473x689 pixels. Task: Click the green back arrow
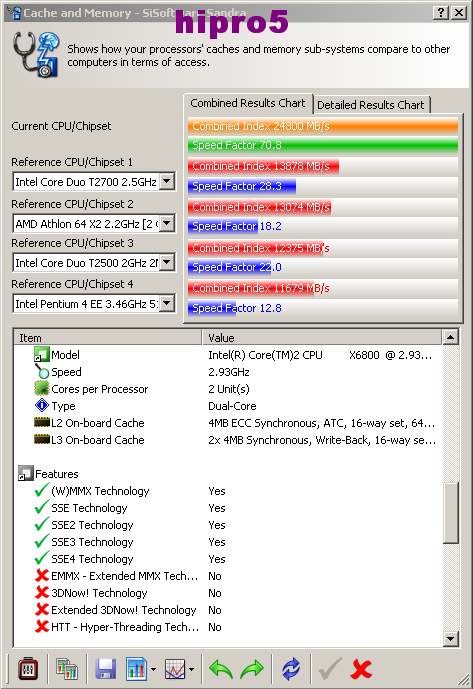(221, 669)
